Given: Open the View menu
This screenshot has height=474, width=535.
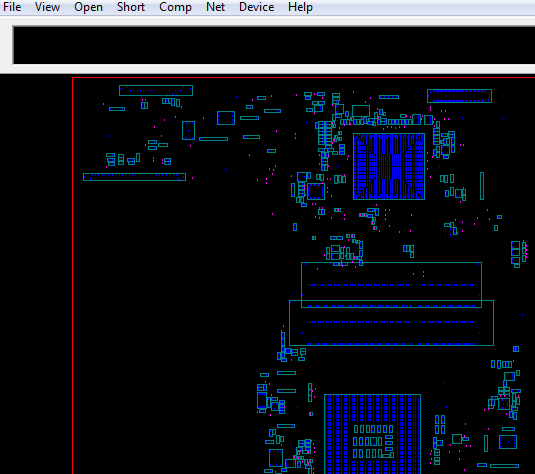Looking at the screenshot, I should coord(47,7).
